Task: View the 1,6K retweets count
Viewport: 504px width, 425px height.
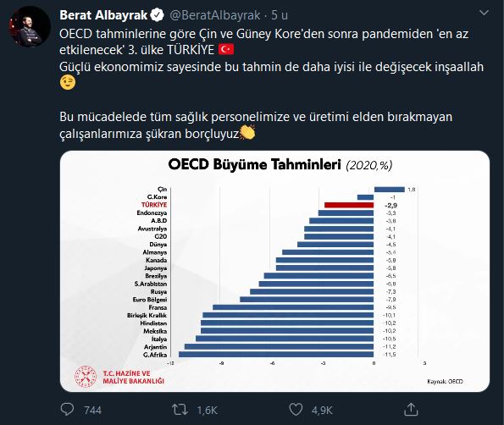Action: pos(208,411)
